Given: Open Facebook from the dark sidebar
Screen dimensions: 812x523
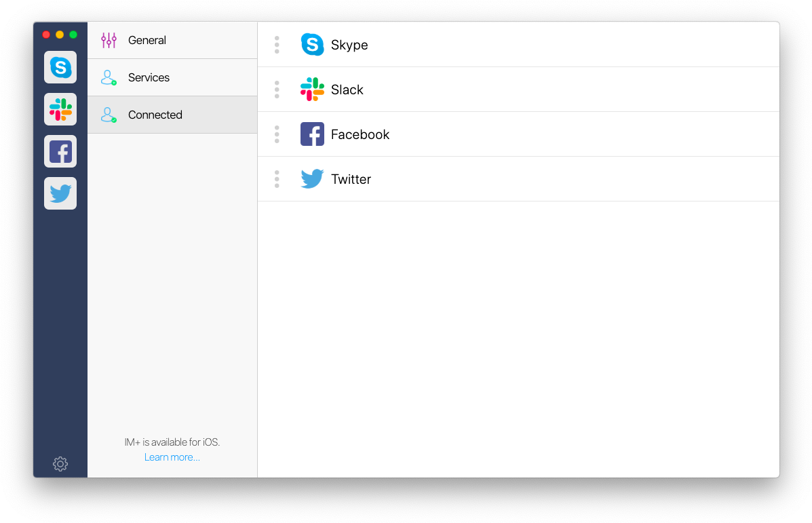Looking at the screenshot, I should (60, 152).
